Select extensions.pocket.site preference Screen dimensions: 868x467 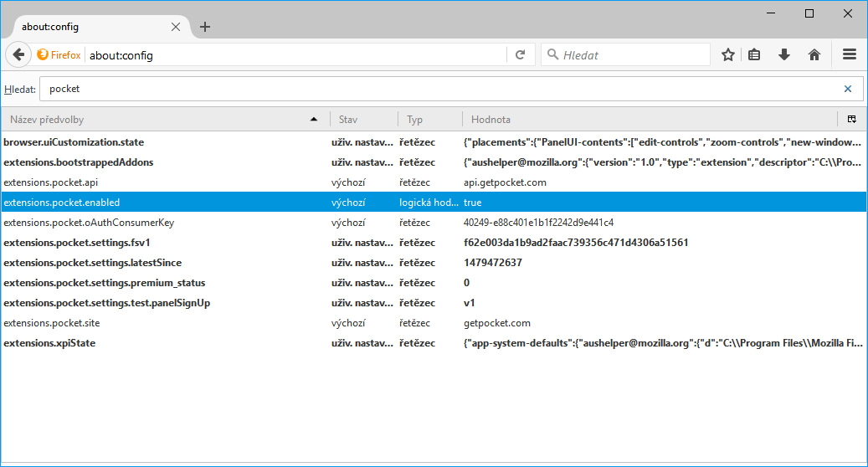434,322
